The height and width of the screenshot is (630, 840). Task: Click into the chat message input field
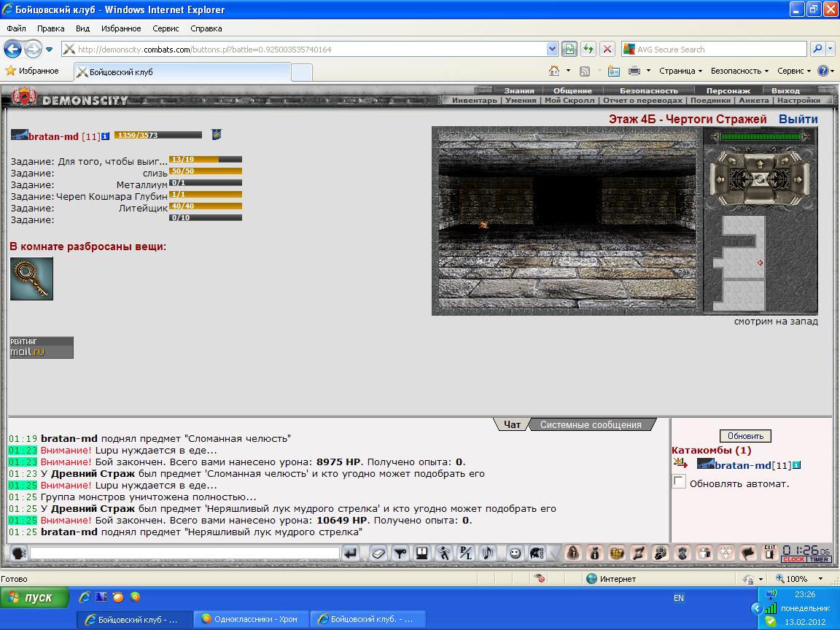point(184,553)
